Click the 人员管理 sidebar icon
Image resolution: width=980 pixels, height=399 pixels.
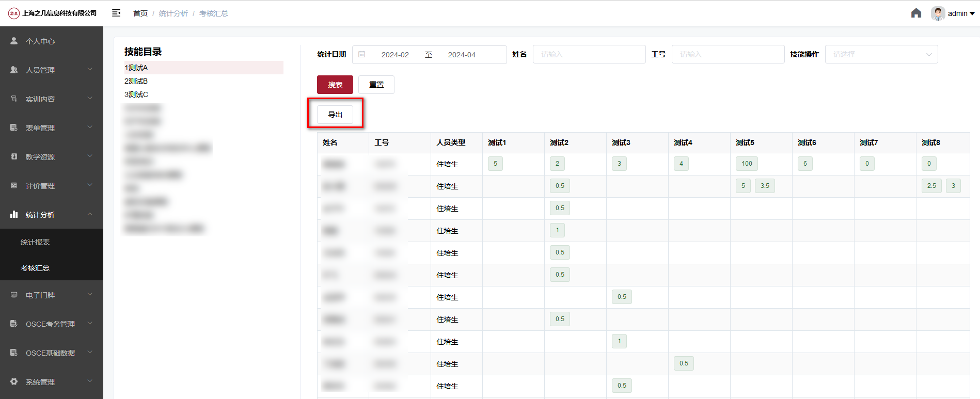pos(14,70)
